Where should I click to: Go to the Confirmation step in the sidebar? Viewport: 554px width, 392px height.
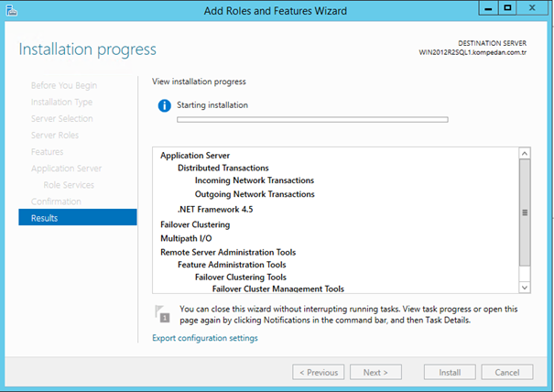(56, 201)
